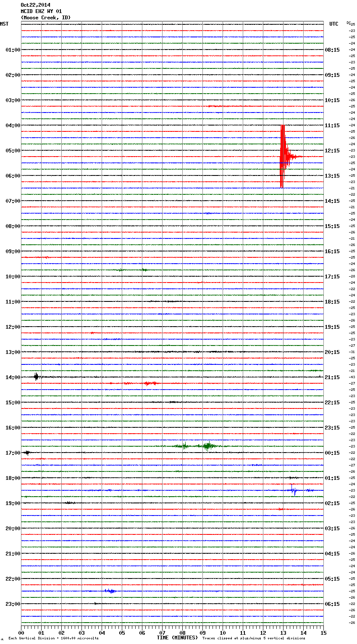Select the 22:00 MST time label
The width and height of the screenshot is (357, 644).
(13, 579)
